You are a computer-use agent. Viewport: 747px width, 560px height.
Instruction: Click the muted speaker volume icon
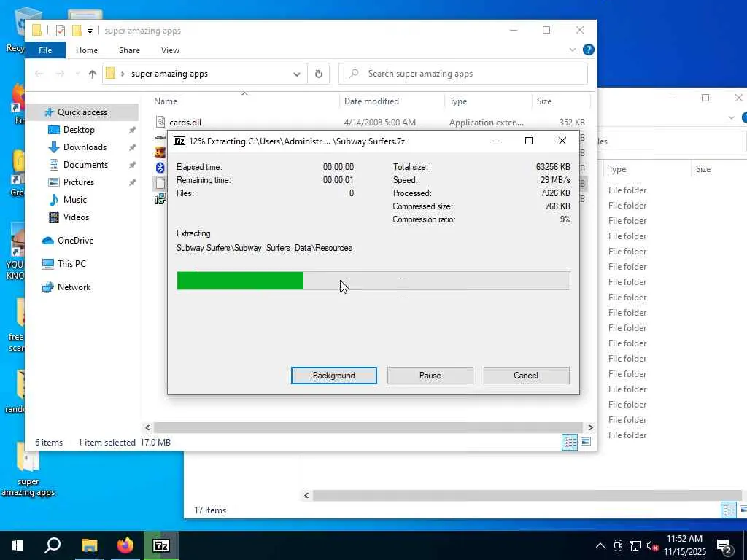(x=652, y=546)
